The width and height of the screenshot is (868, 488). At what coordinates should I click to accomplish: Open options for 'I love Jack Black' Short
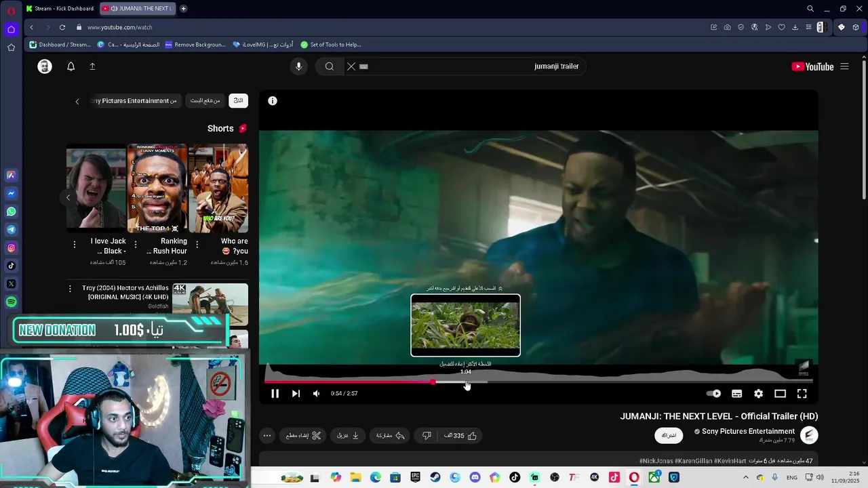tap(75, 244)
